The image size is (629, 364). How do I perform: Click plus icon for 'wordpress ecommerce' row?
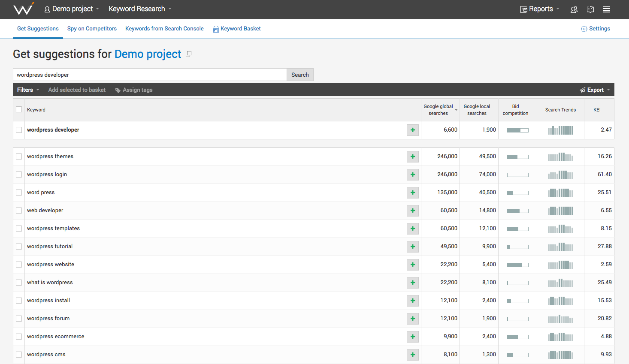413,337
